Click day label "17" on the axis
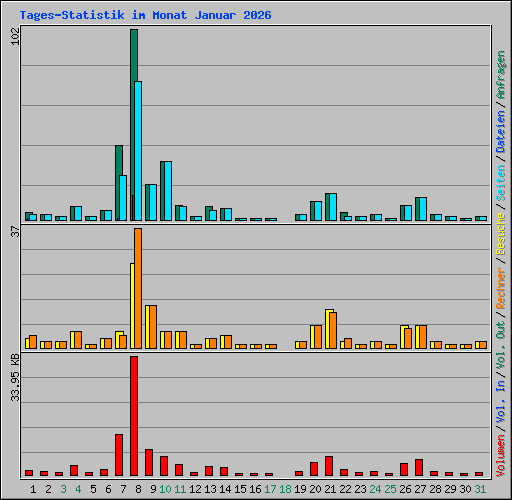Image resolution: width=512 pixels, height=500 pixels. tap(270, 489)
